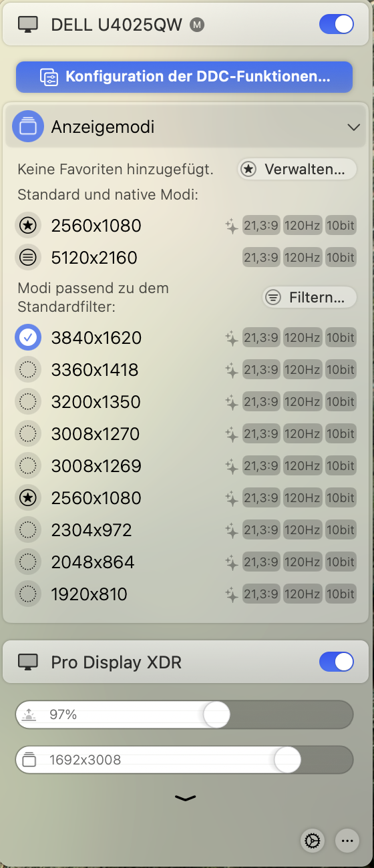This screenshot has height=868, width=374.
Task: Toggle the DELL U4025QW display switch
Action: tap(337, 25)
